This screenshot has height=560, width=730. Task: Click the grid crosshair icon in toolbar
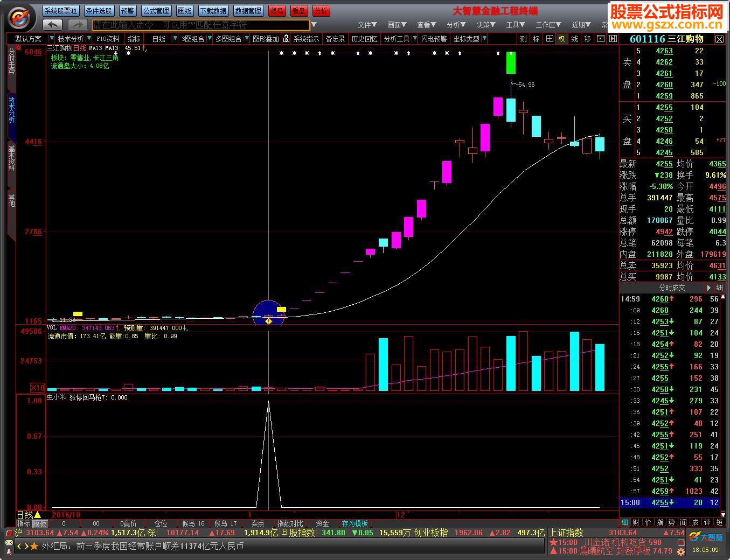[x=549, y=39]
